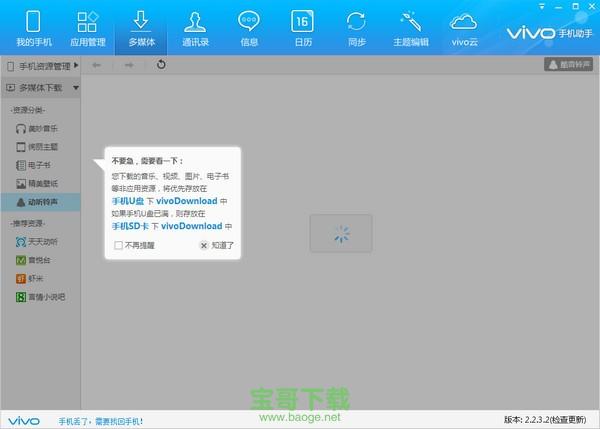The width and height of the screenshot is (600, 429).
Task: Select the selected 铃声 ringtone category
Action: point(40,202)
